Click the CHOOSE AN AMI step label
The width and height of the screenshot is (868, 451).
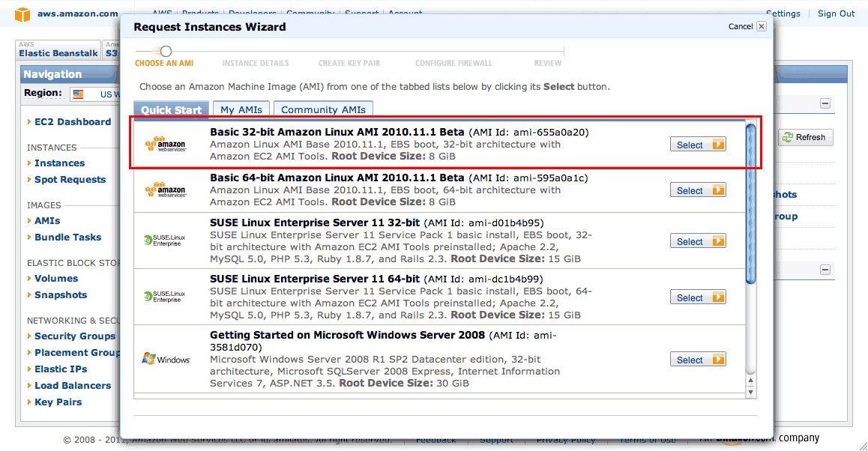[164, 64]
